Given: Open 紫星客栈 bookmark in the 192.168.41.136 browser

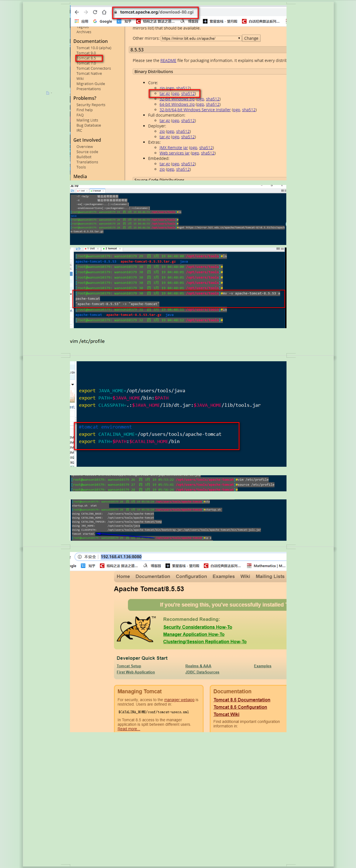Looking at the screenshot, I should pos(182,566).
